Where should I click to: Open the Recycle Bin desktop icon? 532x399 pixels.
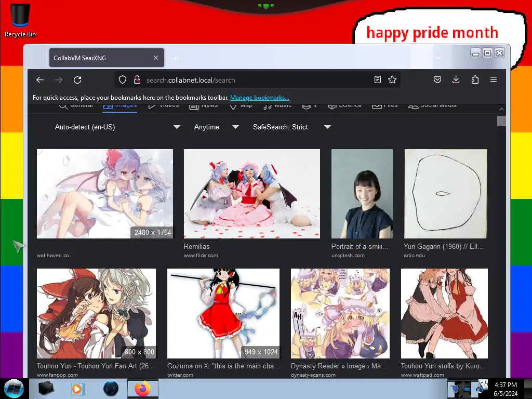(x=20, y=20)
